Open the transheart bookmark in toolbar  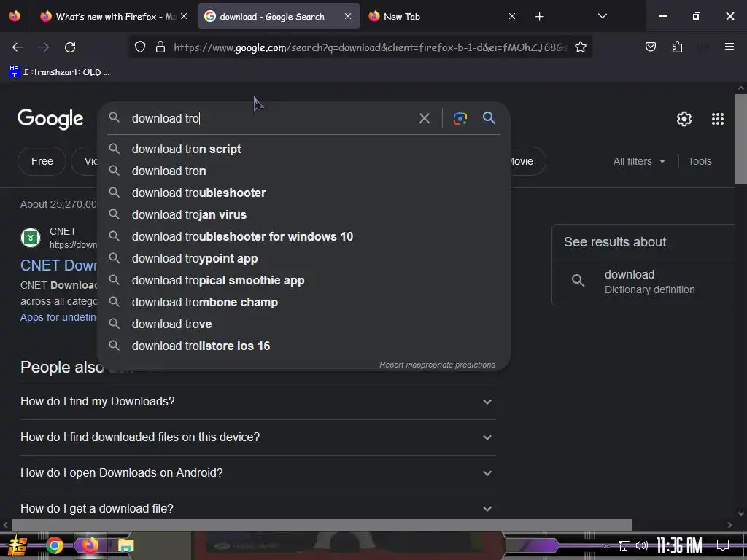point(59,72)
